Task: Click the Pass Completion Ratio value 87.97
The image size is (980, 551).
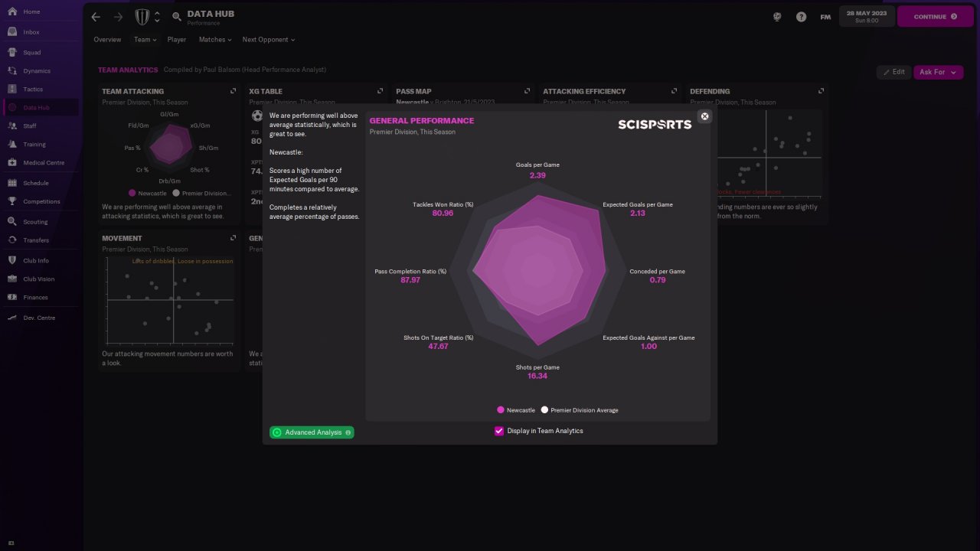Action: pyautogui.click(x=410, y=280)
